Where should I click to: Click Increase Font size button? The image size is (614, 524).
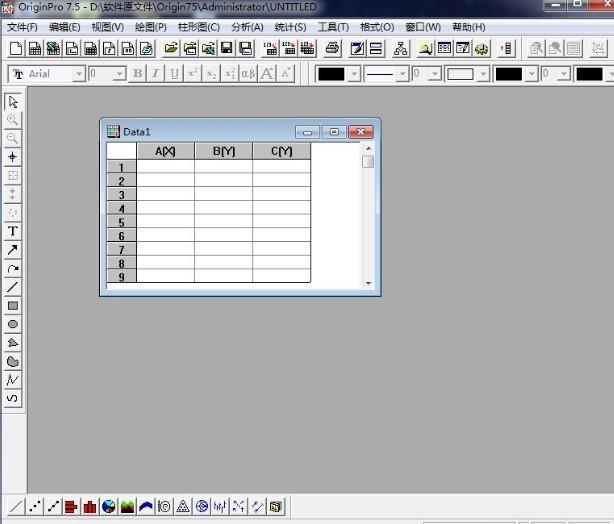(267, 74)
